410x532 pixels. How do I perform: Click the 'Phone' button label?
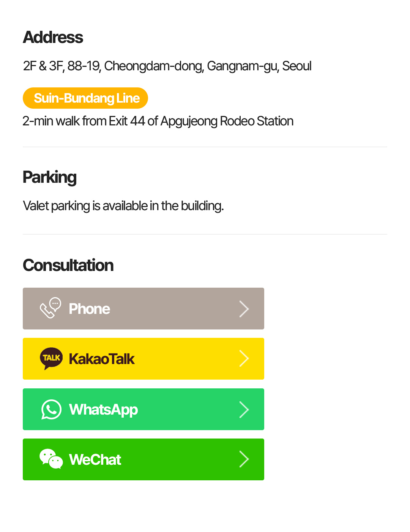(90, 309)
